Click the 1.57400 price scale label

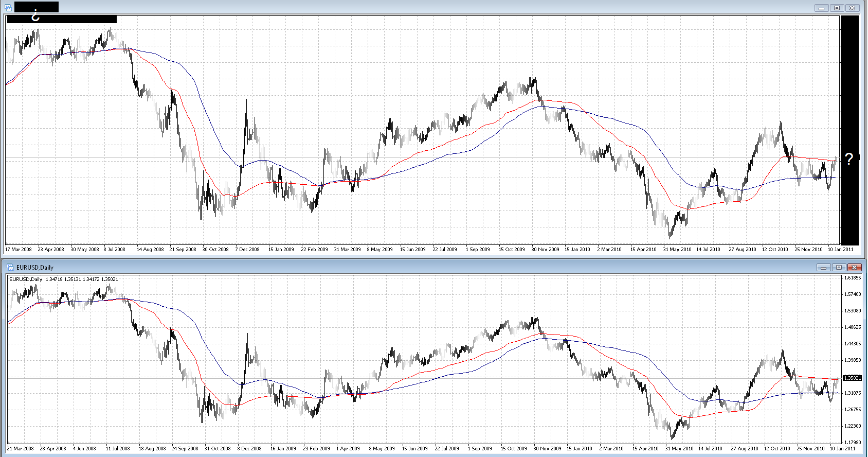click(x=853, y=294)
